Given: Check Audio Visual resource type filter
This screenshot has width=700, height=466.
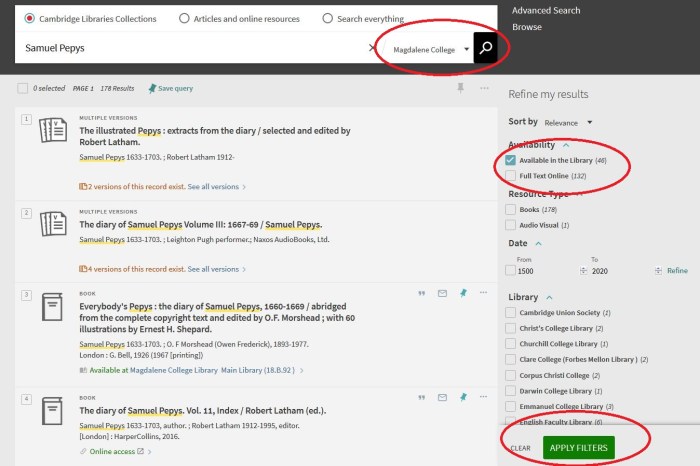Looking at the screenshot, I should [x=510, y=225].
